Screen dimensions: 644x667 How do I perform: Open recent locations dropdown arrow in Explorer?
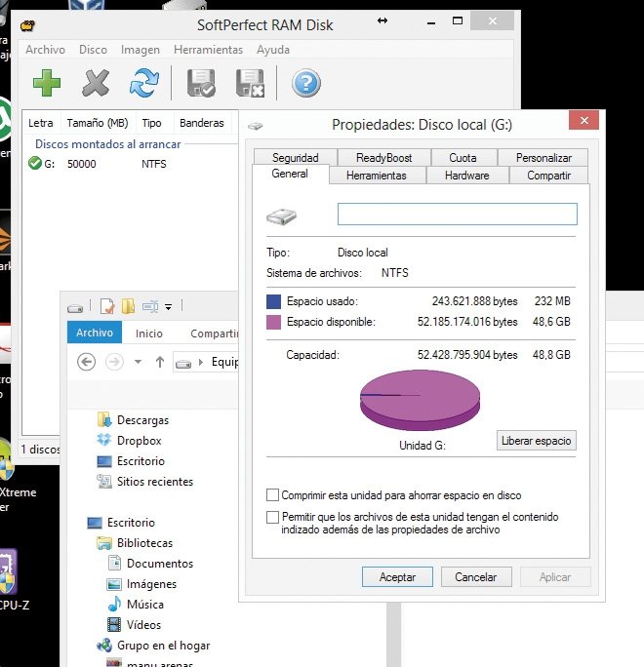(x=138, y=362)
